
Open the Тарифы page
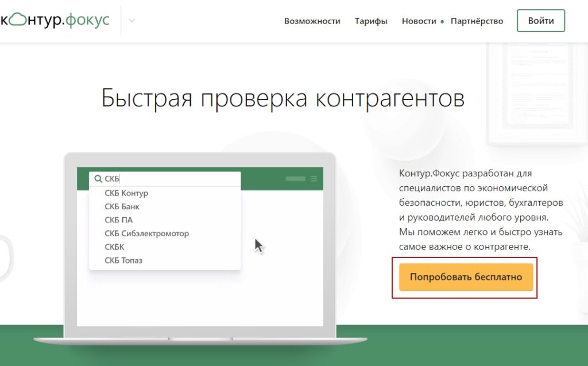(x=371, y=21)
